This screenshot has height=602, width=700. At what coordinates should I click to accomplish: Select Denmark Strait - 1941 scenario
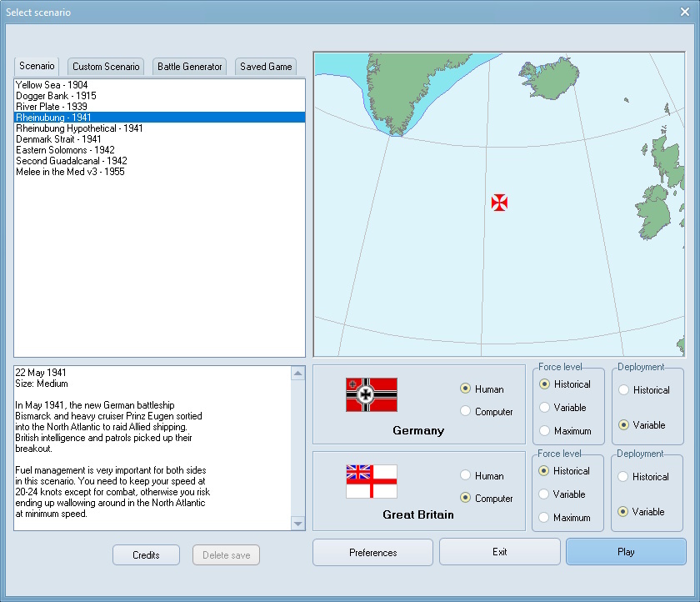coord(58,139)
